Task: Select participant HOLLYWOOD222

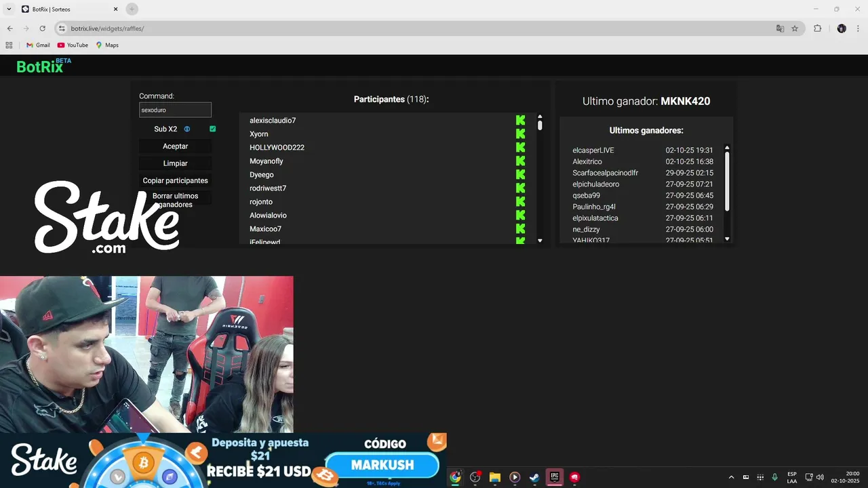Action: pyautogui.click(x=277, y=148)
